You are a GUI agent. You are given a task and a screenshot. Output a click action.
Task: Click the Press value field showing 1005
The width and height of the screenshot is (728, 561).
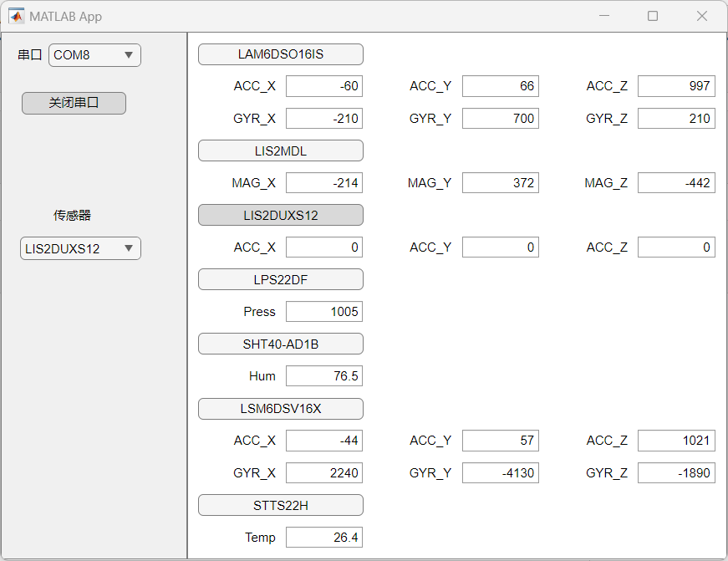pos(324,312)
